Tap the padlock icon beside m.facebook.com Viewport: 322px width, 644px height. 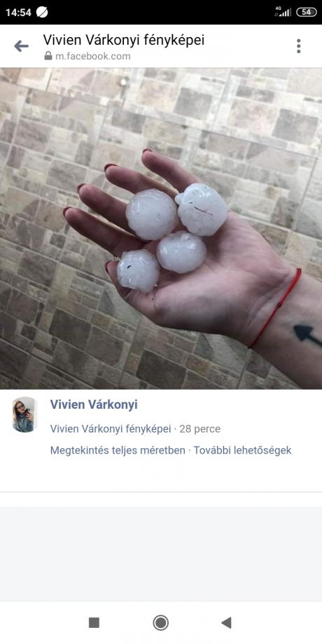48,56
